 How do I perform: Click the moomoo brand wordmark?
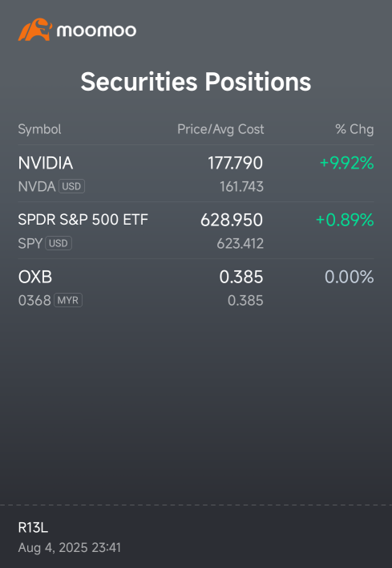pos(96,30)
